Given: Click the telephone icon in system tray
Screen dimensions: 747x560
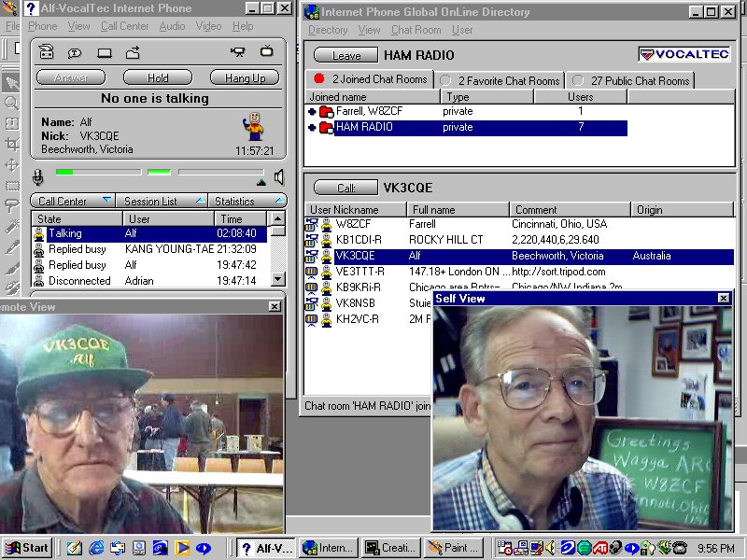Looking at the screenshot, I should point(680,548).
